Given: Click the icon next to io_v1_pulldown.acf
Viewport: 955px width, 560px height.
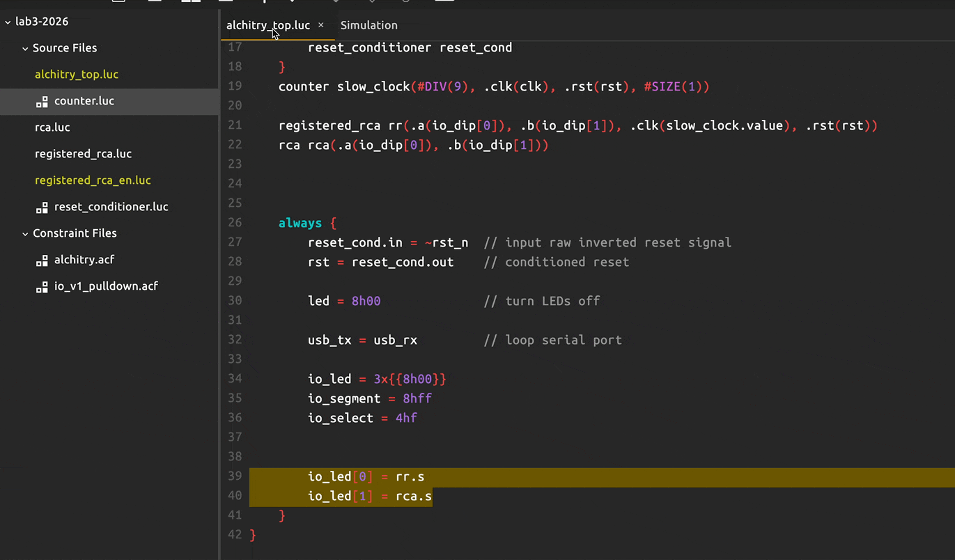Looking at the screenshot, I should coord(42,287).
